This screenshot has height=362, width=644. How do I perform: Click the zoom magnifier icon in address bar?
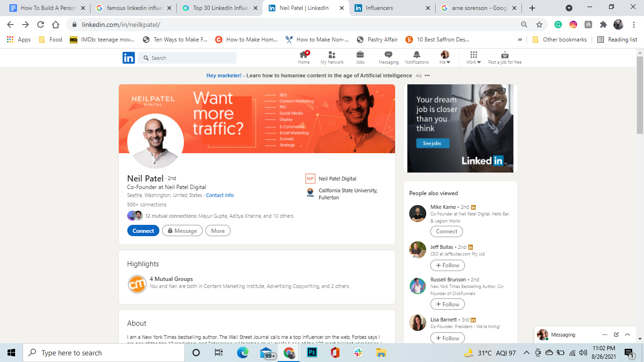pos(524,25)
